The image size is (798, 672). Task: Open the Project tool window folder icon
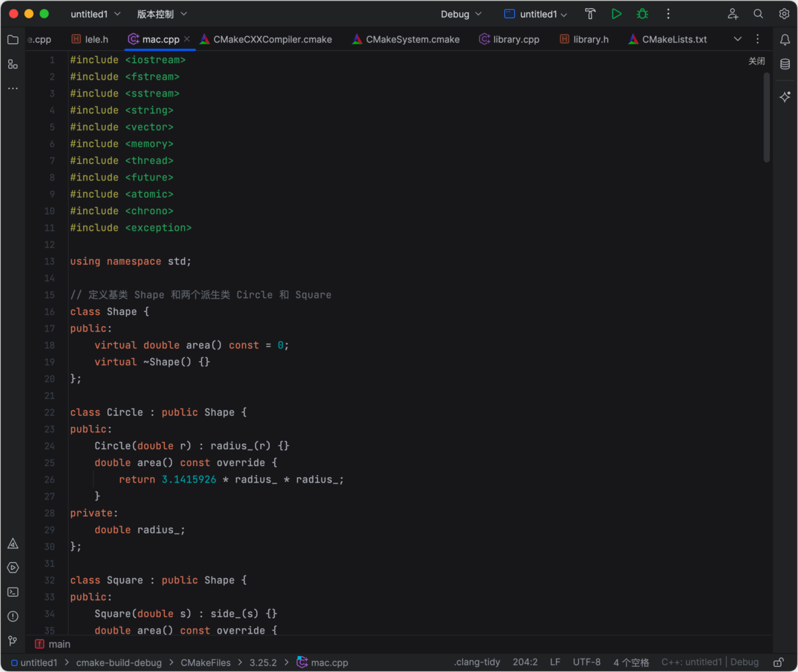click(13, 40)
